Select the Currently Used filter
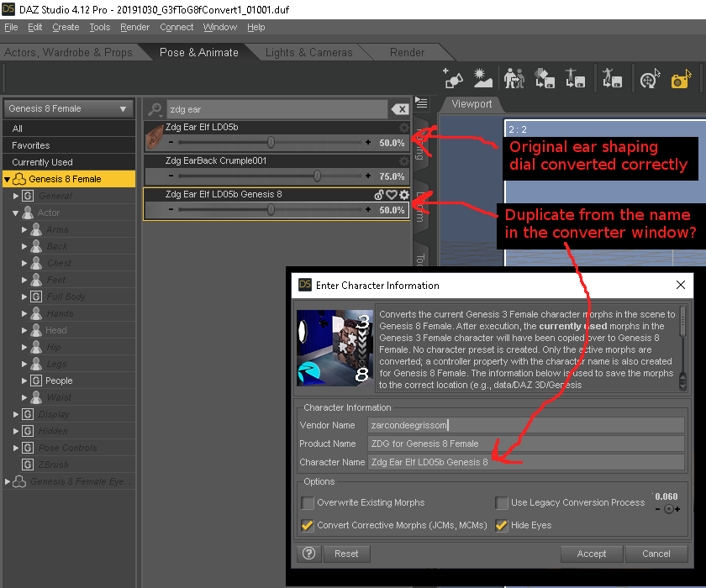706x588 pixels. [x=69, y=162]
